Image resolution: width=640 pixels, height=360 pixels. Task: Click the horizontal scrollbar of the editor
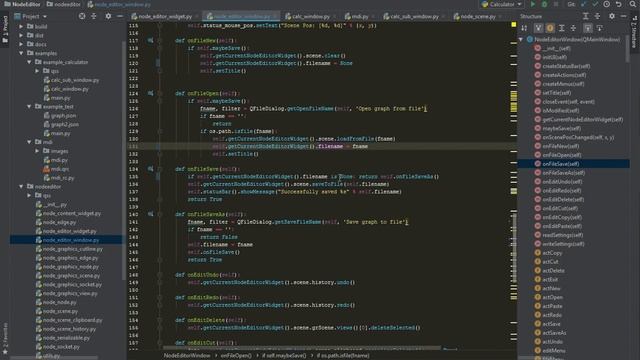(x=302, y=348)
